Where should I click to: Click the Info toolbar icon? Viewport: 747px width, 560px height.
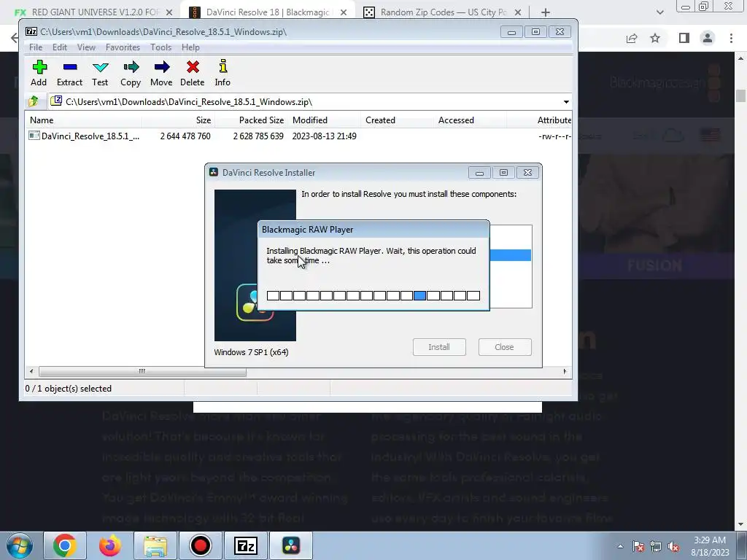(x=222, y=73)
